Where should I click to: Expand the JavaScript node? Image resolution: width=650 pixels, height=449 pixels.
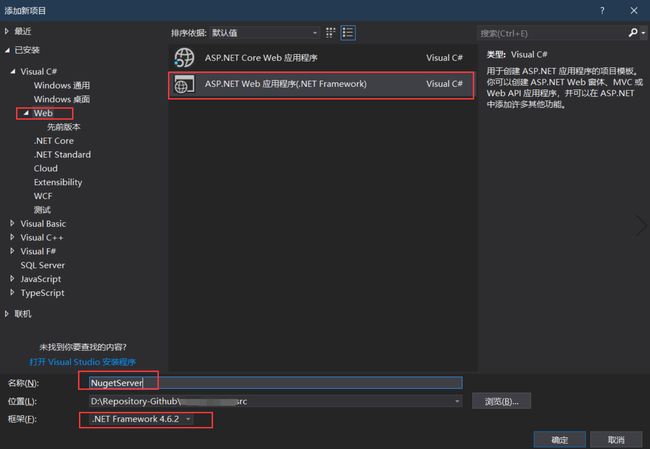(x=12, y=279)
